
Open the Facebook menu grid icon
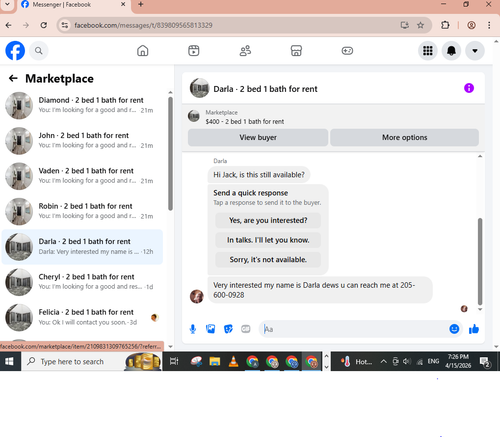[428, 51]
